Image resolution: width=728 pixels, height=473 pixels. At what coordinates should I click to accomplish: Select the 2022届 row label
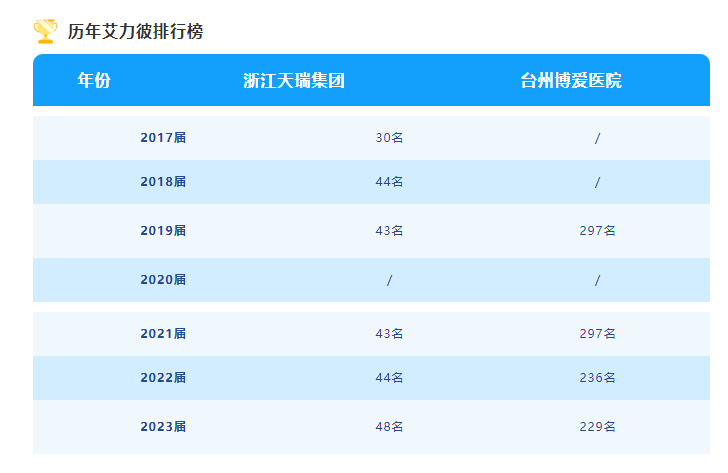(x=163, y=378)
